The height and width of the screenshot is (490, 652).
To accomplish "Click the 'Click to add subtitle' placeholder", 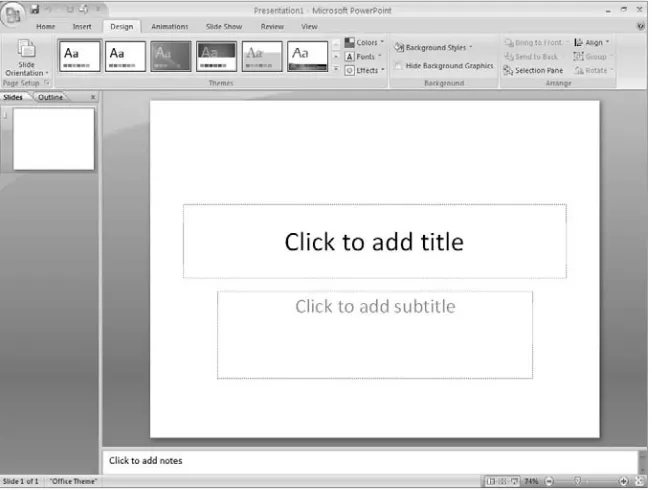I will tap(375, 335).
